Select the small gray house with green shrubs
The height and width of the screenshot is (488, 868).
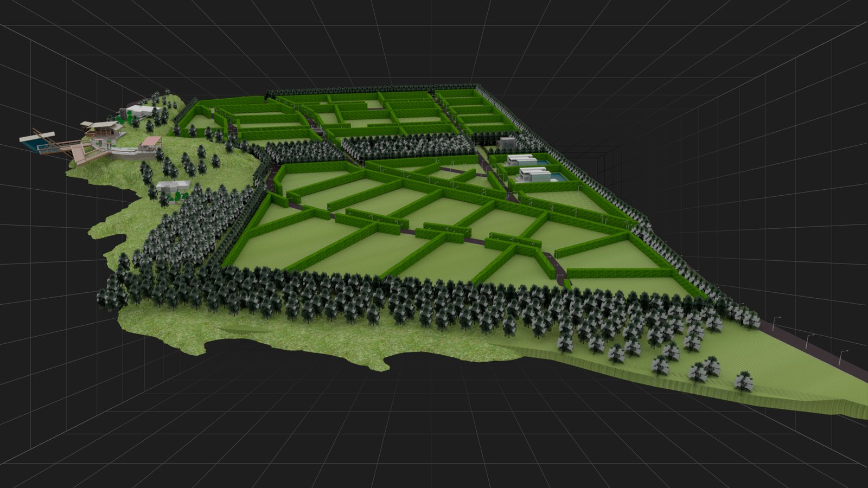click(173, 188)
